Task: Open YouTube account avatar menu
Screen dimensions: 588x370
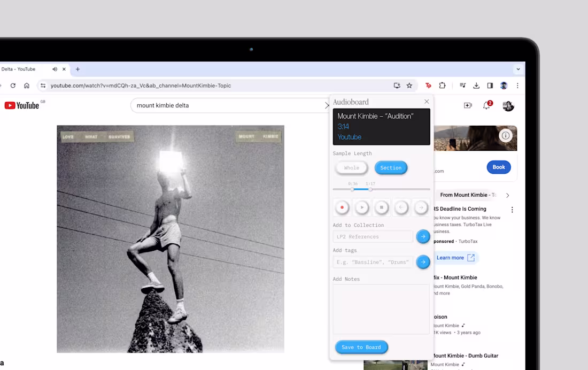Action: (x=508, y=106)
